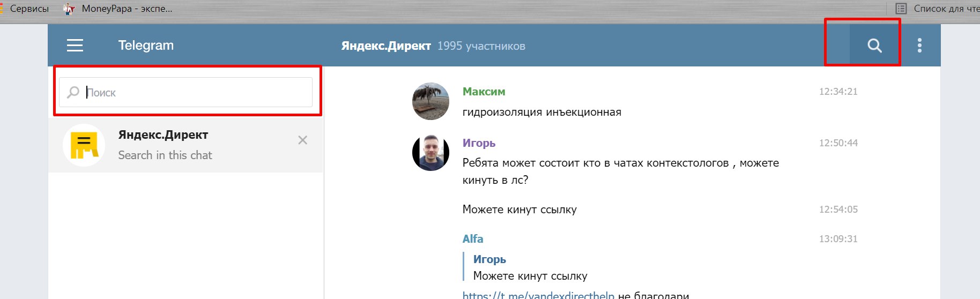Open the Список для чтения reading list
Viewport: 980px width, 299px height.
pos(937,9)
